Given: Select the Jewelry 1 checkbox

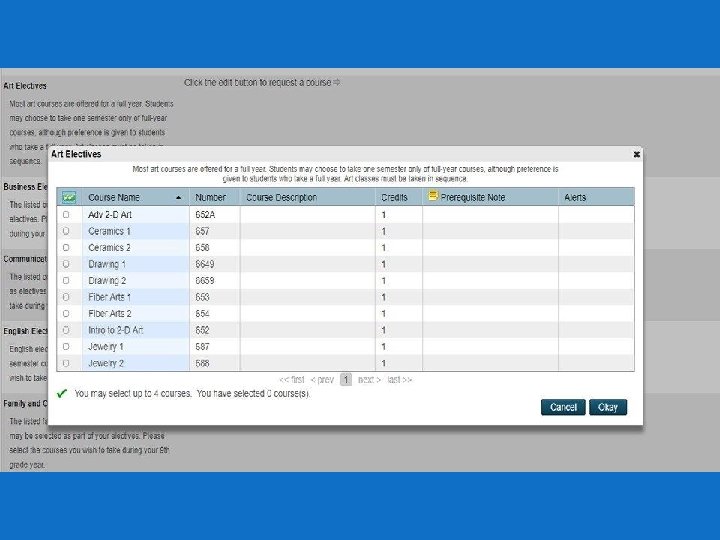Looking at the screenshot, I should click(66, 347).
